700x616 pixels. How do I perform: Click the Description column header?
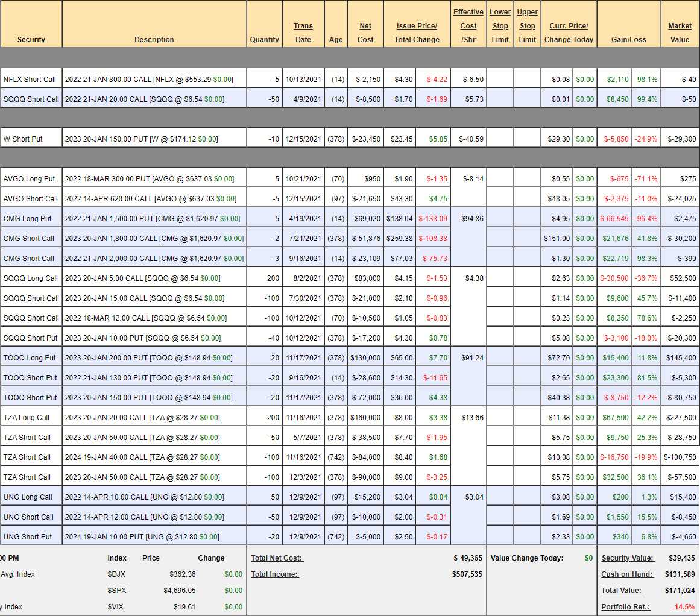154,40
